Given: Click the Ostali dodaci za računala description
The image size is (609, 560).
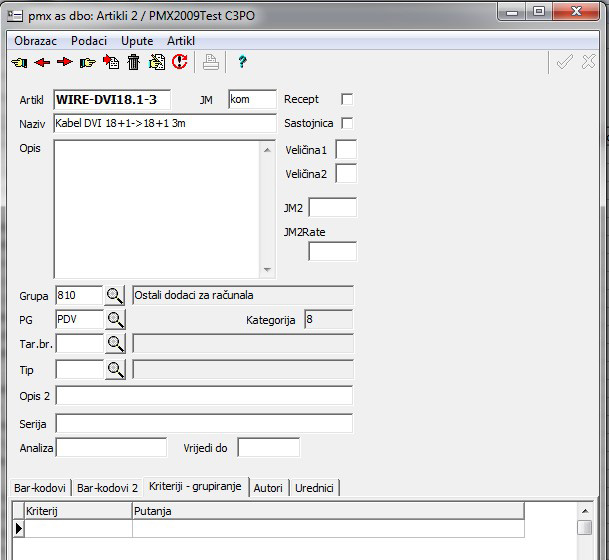Looking at the screenshot, I should [243, 296].
